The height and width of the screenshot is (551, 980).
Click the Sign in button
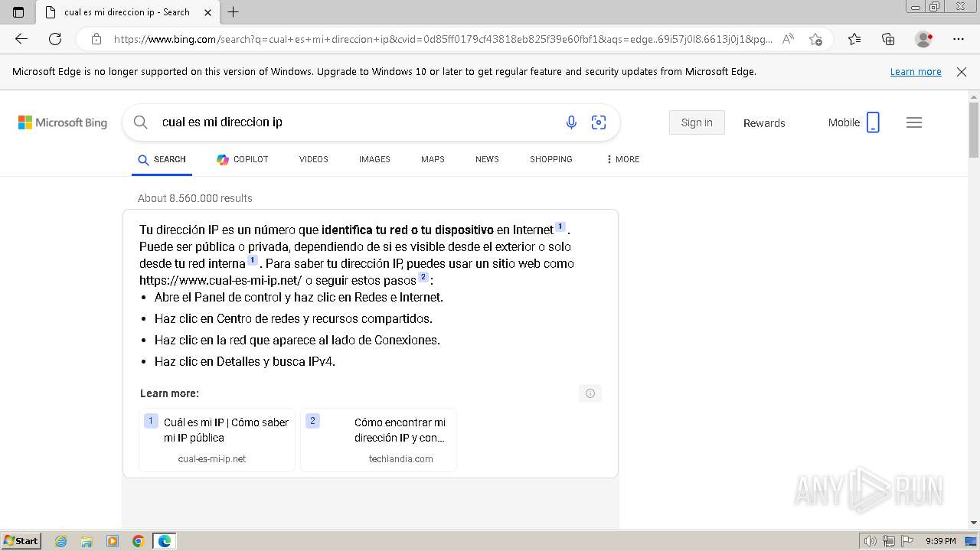[697, 122]
